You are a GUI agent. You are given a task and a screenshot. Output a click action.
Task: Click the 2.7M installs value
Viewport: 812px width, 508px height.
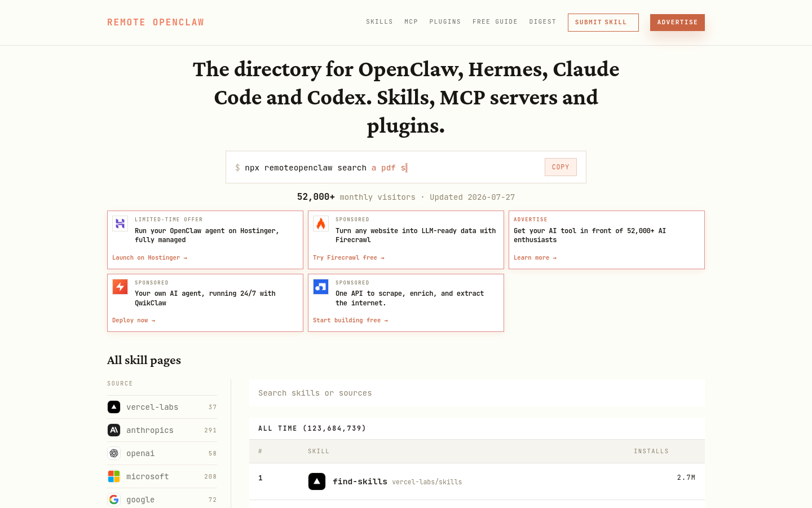pyautogui.click(x=686, y=478)
